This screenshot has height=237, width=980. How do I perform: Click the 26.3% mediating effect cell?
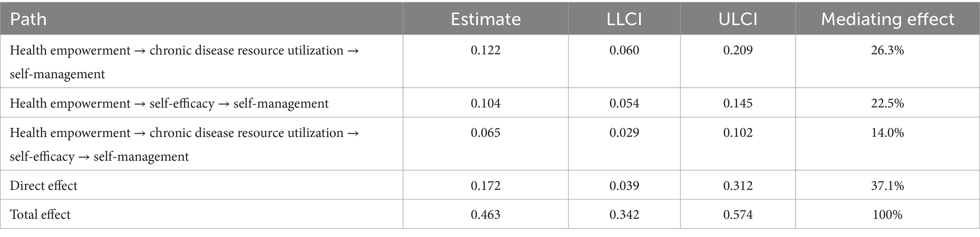pos(888,50)
